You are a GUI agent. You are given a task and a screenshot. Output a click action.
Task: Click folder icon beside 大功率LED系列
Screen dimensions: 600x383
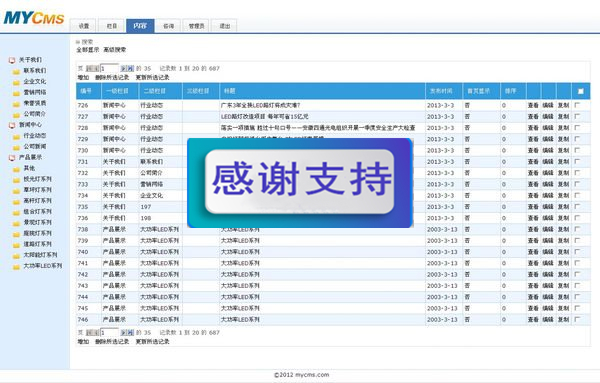pos(16,266)
